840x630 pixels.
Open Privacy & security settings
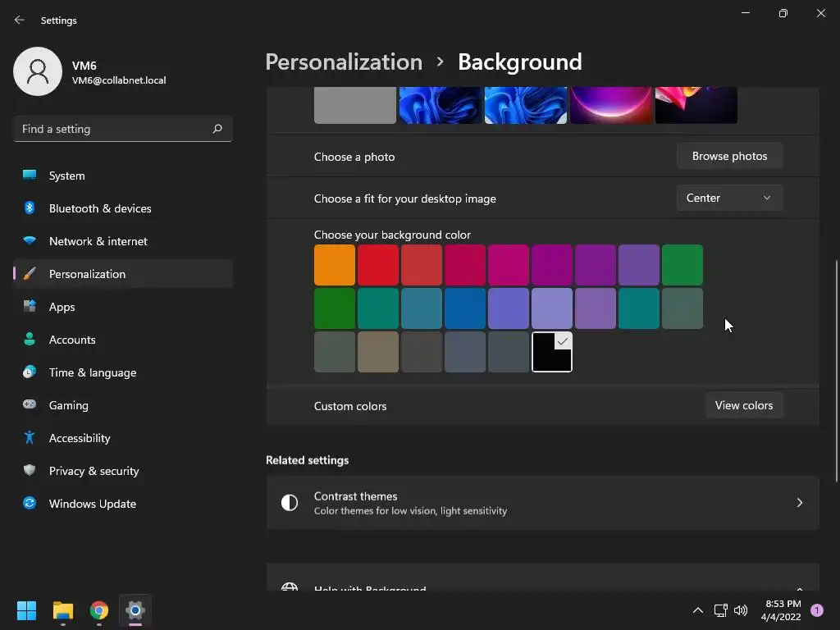pyautogui.click(x=123, y=470)
